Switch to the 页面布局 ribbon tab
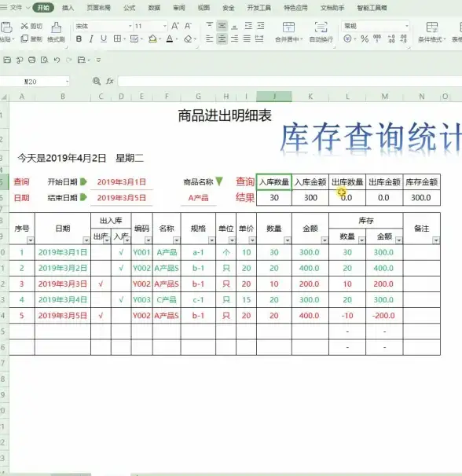462x476 pixels. [x=98, y=8]
